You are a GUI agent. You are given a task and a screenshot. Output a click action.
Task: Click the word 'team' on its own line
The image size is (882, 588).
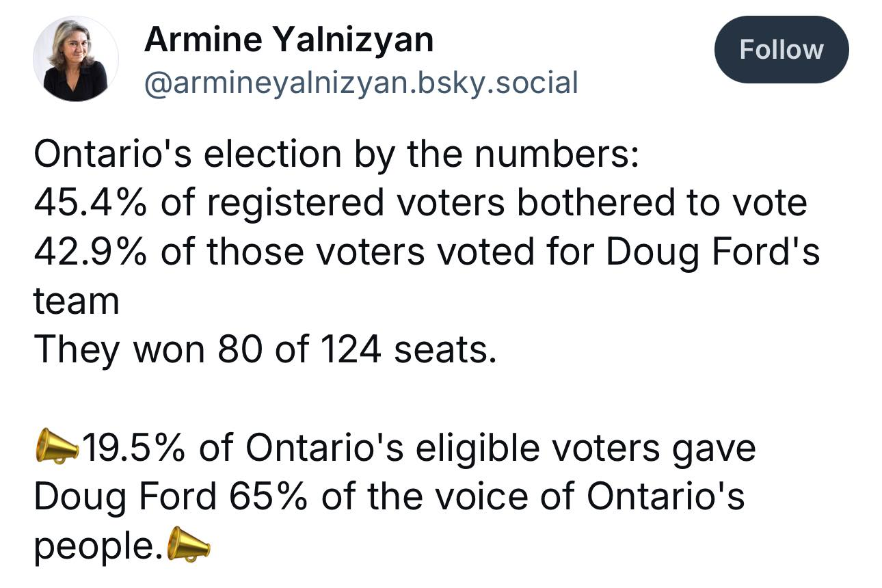pyautogui.click(x=77, y=302)
